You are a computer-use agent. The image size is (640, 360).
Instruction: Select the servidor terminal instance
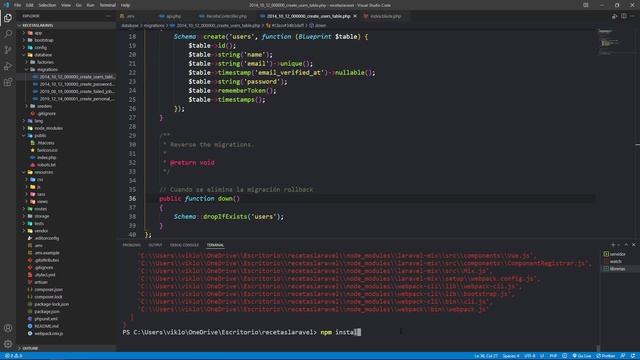tap(617, 254)
